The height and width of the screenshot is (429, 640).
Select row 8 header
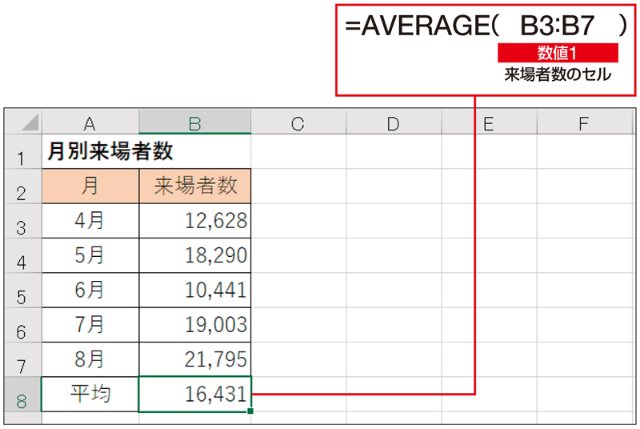pyautogui.click(x=21, y=395)
